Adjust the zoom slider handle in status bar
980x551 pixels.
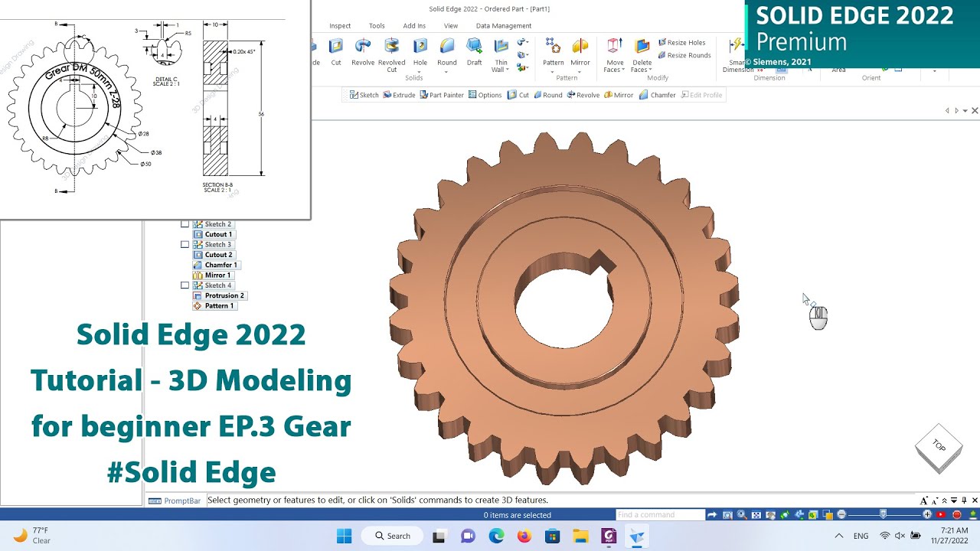point(883,514)
